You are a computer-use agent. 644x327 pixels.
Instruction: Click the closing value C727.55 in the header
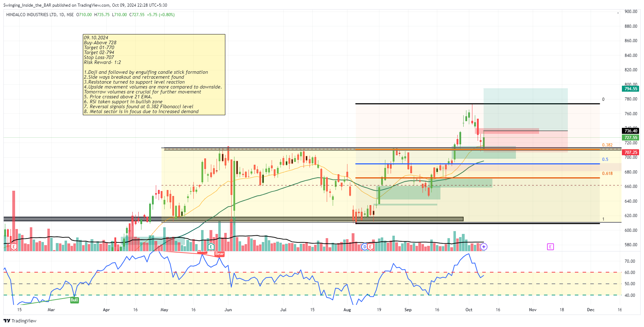[137, 15]
